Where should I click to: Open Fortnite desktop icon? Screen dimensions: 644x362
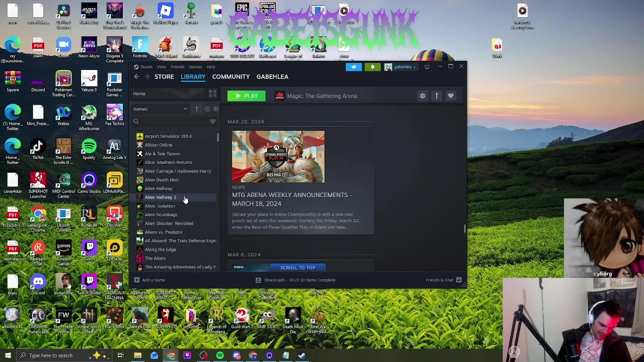(140, 48)
